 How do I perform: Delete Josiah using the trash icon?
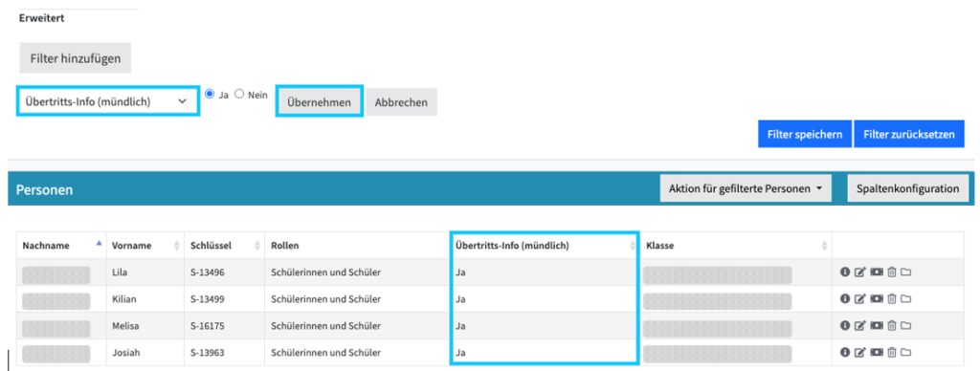tap(892, 352)
